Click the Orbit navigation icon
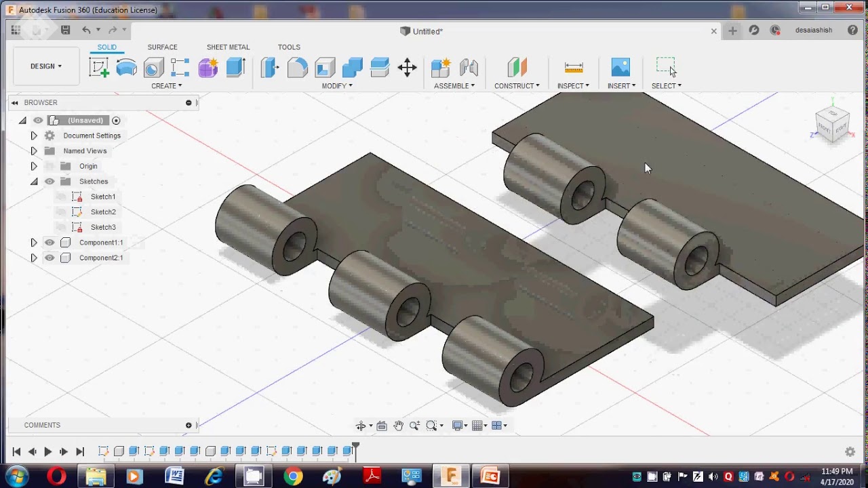868x488 pixels. pyautogui.click(x=361, y=426)
